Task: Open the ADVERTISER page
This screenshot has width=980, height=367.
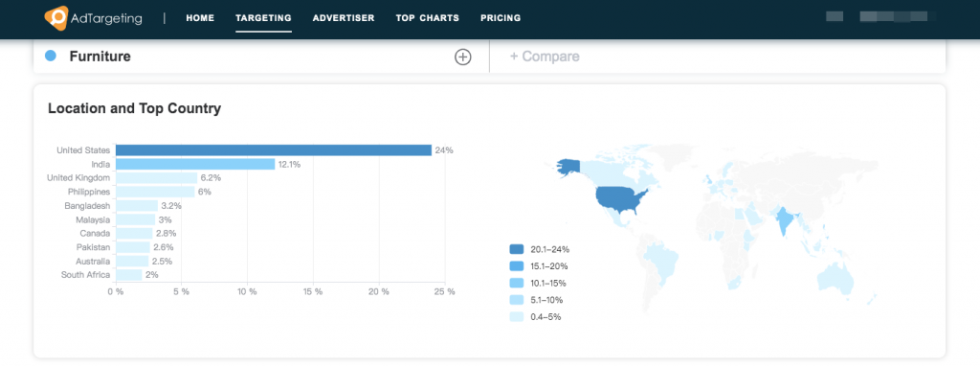Action: [x=344, y=18]
